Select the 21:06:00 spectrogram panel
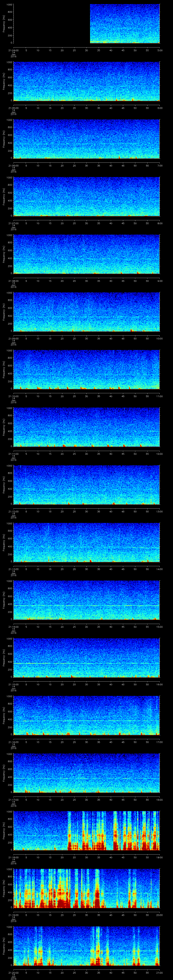173x980 pixels. (87, 139)
